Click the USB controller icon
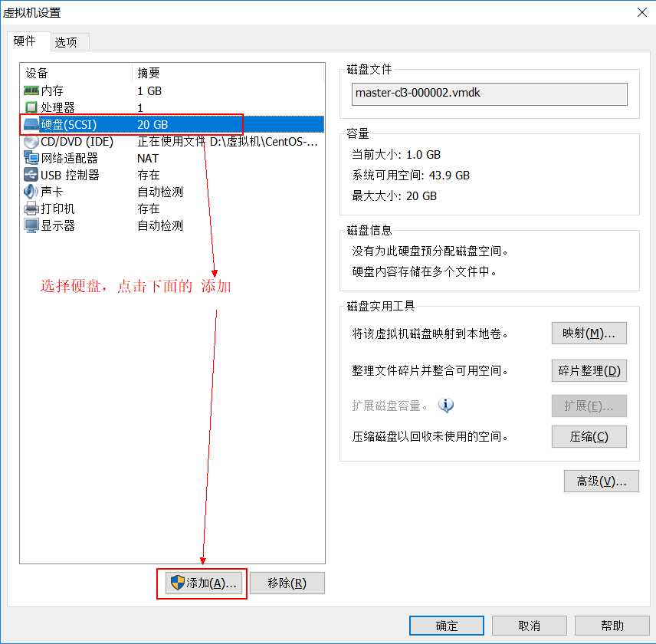The width and height of the screenshot is (656, 644). tap(31, 175)
